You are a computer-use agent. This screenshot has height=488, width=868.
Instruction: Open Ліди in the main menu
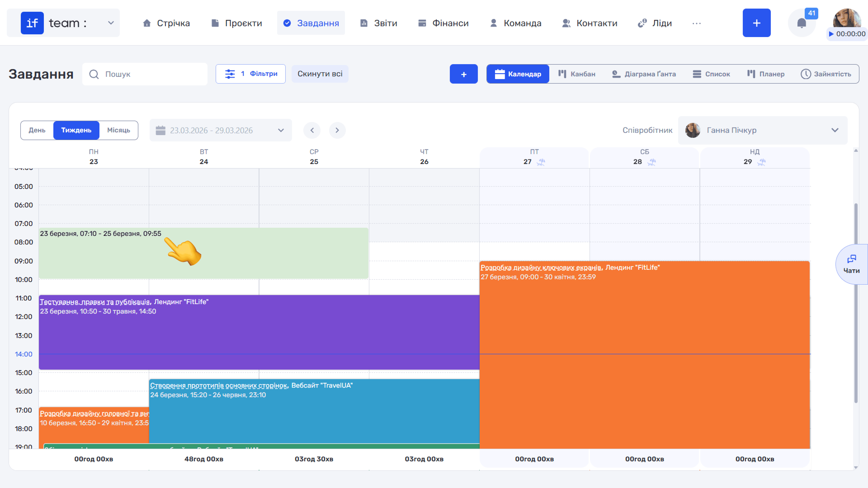tap(655, 23)
